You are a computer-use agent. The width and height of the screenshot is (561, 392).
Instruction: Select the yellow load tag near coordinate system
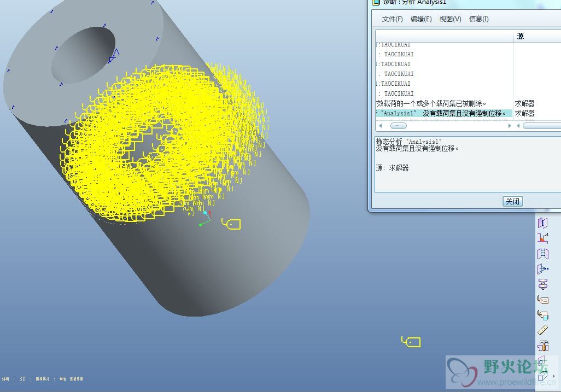[231, 224]
